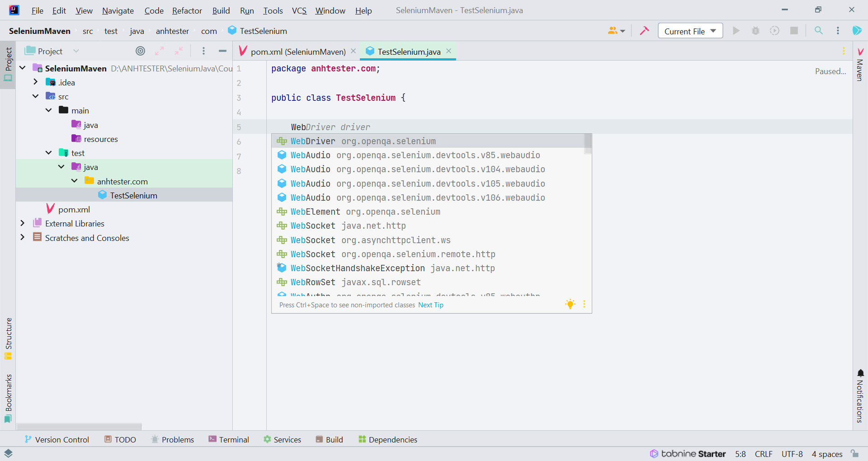Click the completion list scrollbar thumb
868x461 pixels.
coord(588,144)
